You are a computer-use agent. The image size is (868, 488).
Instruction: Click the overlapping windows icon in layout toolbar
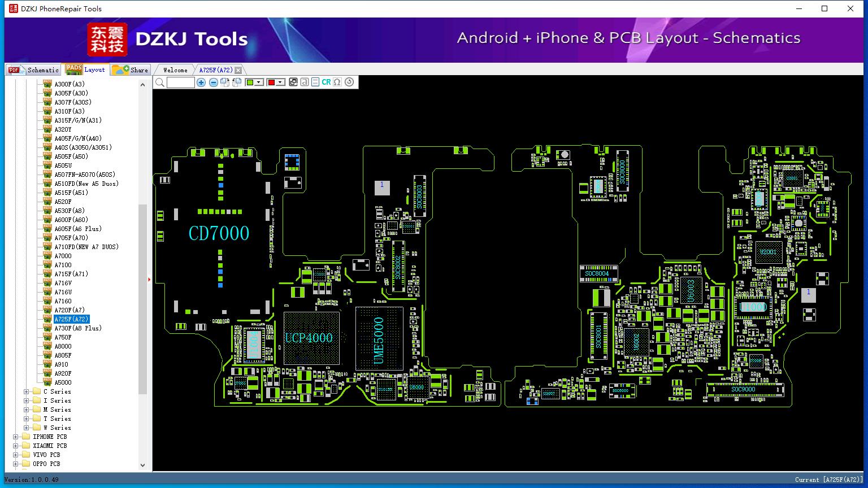pyautogui.click(x=293, y=82)
